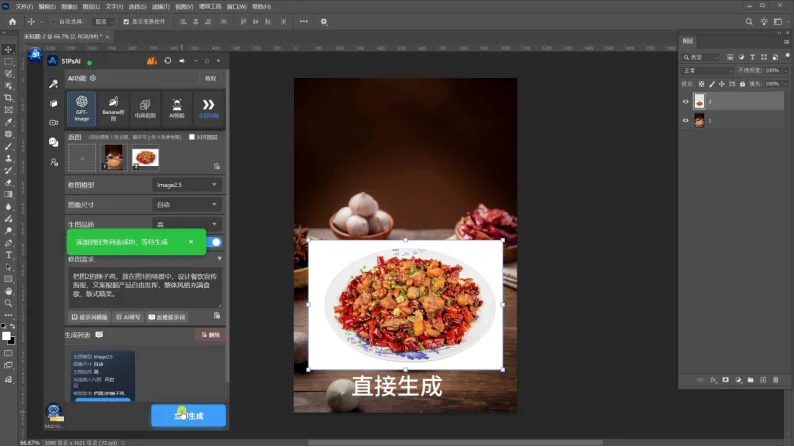Image resolution: width=794 pixels, height=447 pixels.
Task: Select the Hand tool
Action: 8,292
